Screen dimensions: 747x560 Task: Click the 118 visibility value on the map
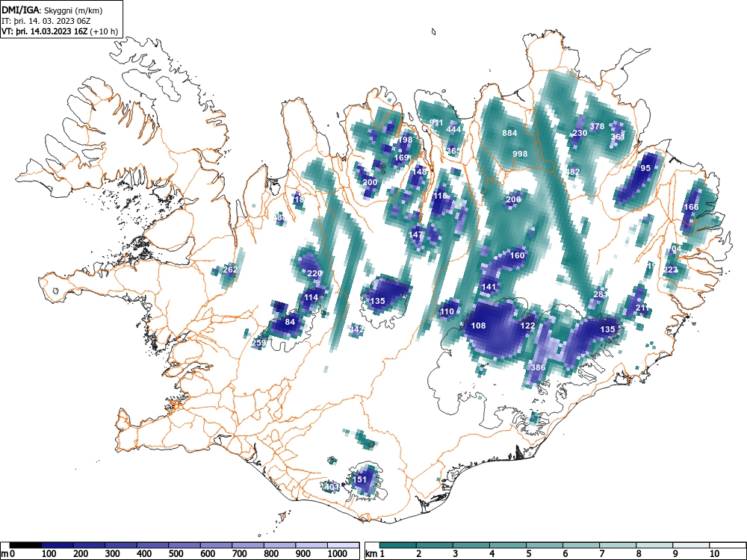[440, 196]
